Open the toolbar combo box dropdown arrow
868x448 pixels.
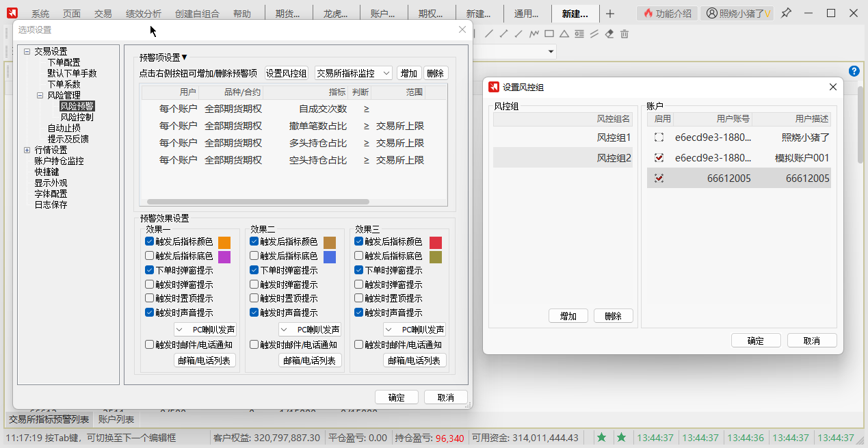[x=550, y=52]
